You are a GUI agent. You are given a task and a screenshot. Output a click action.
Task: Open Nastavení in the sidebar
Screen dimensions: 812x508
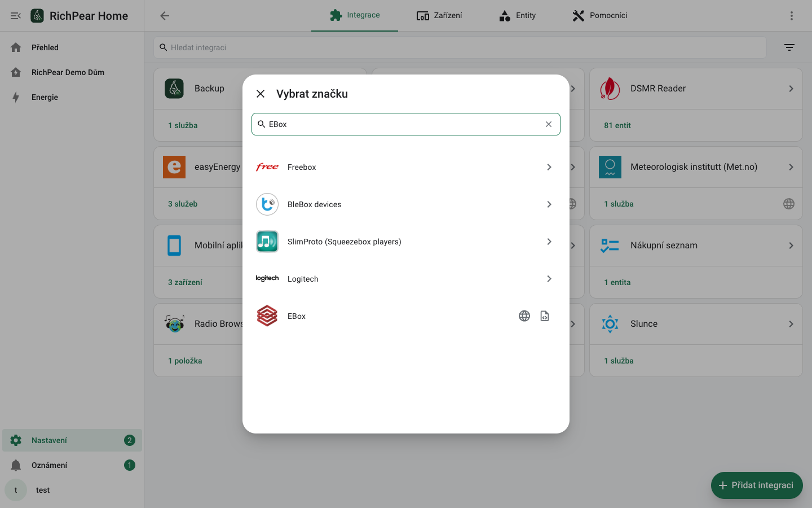tap(72, 440)
